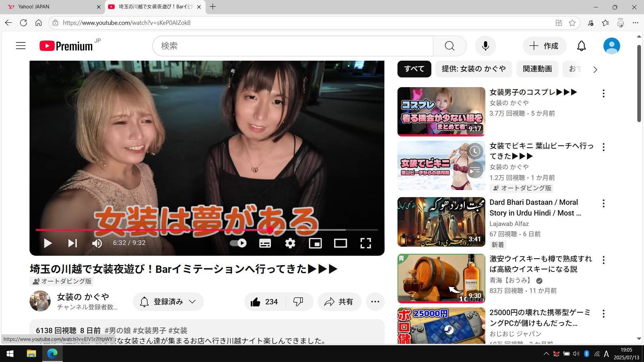Close the Yahoo! JAPAN tab
Viewport: 644px width, 362px height.
pyautogui.click(x=99, y=7)
